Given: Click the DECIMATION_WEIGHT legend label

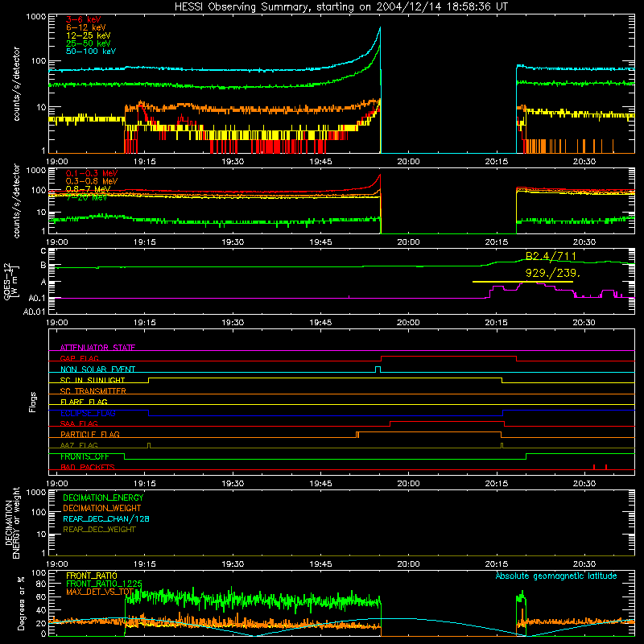Looking at the screenshot, I should click(x=102, y=508).
